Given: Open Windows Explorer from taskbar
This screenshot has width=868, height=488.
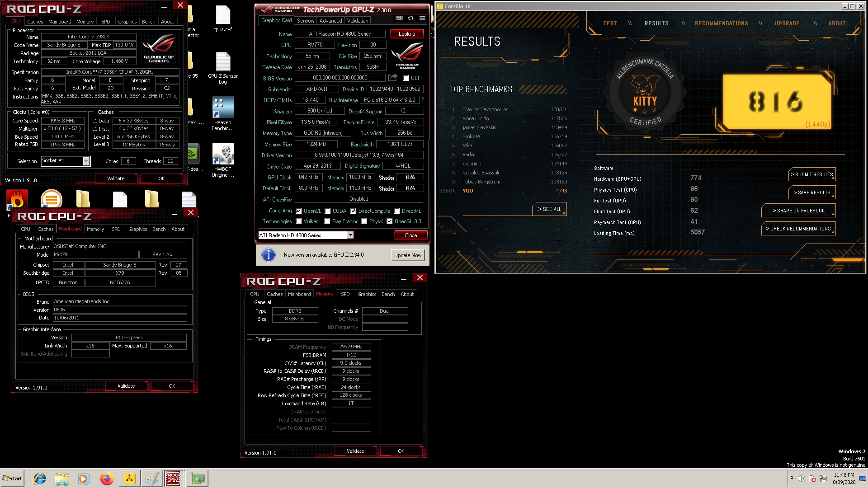Looking at the screenshot, I should (62, 479).
